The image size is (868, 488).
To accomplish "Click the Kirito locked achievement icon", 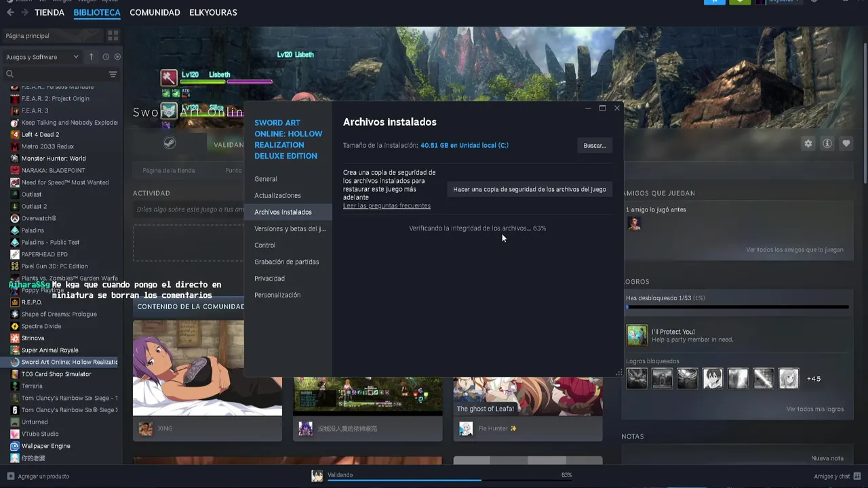I will coord(713,378).
